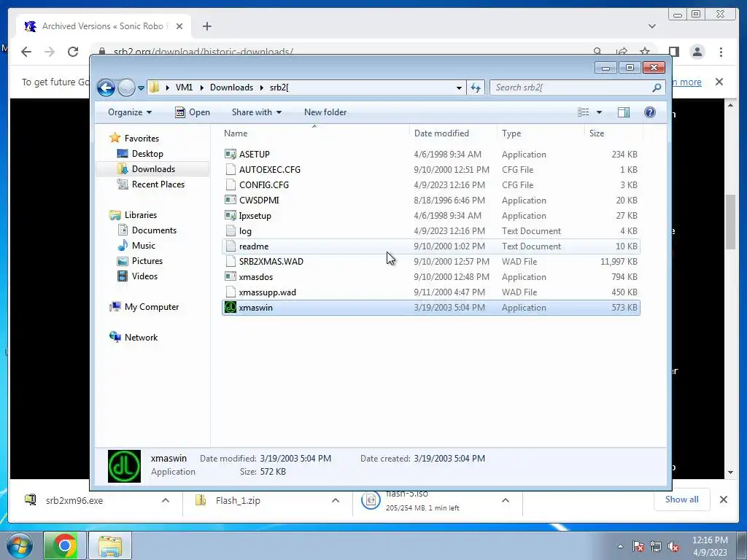Select the CONFIG.CFG file icon
Screen dimensions: 747x560
231,184
